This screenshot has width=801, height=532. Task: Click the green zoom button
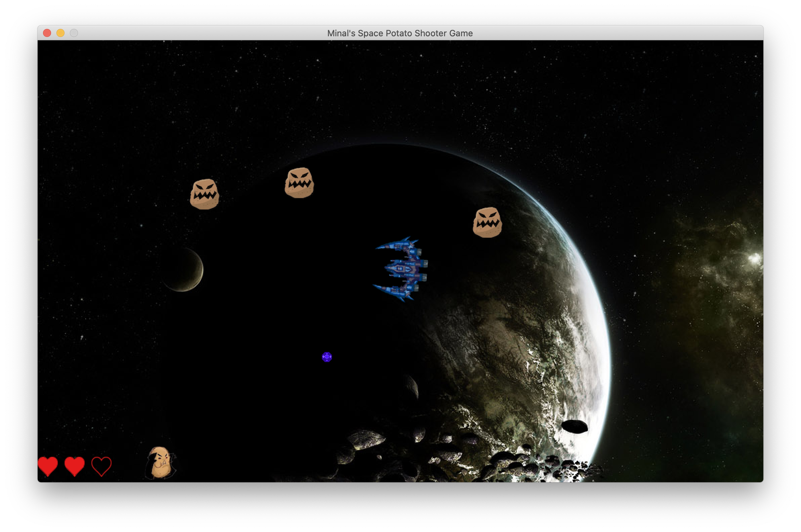(x=74, y=33)
